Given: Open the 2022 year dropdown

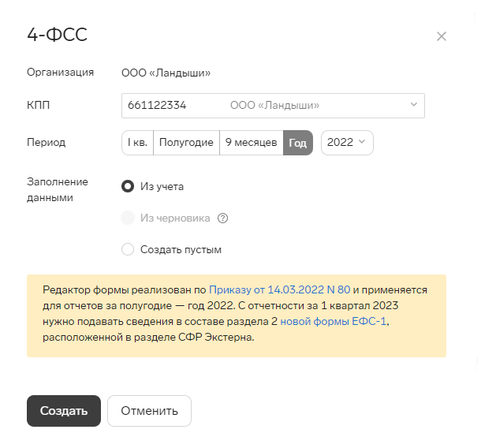Looking at the screenshot, I should [x=347, y=143].
